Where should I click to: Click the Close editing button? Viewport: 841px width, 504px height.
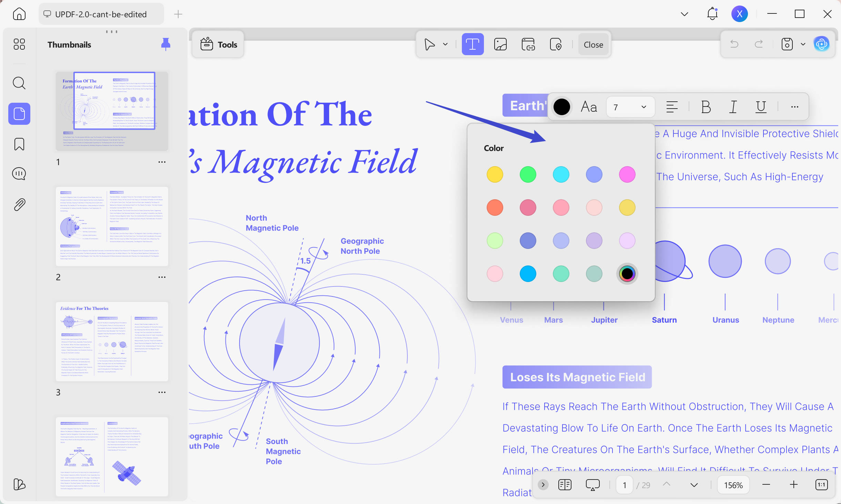coord(593,44)
